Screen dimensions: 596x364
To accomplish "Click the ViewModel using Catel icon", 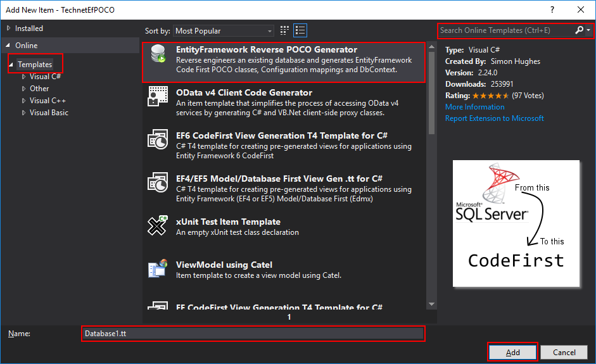I will coord(158,268).
